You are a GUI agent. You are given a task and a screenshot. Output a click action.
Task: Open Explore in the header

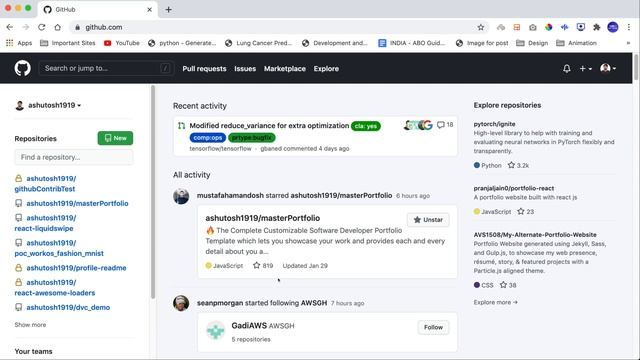(x=326, y=69)
